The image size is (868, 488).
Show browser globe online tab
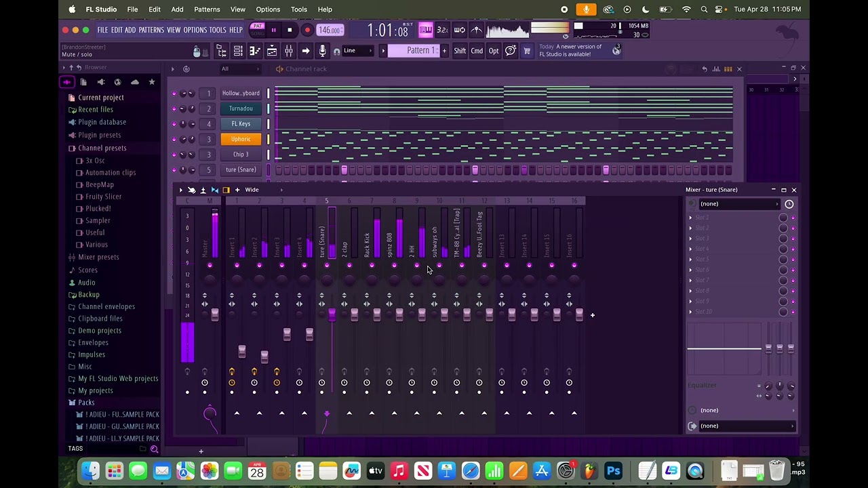(117, 82)
